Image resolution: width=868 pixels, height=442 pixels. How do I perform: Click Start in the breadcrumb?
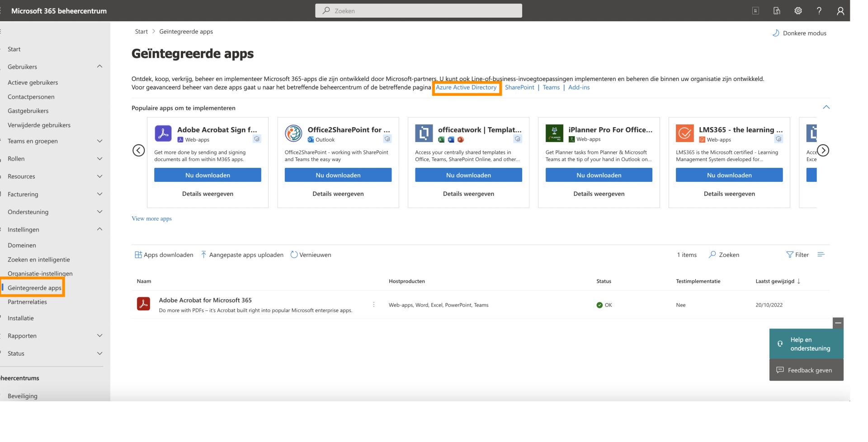point(141,32)
